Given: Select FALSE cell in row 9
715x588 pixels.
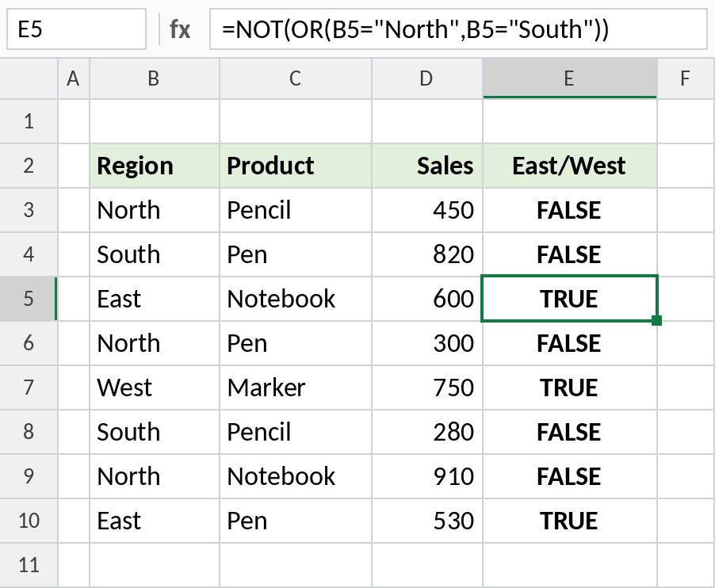Looking at the screenshot, I should coord(570,476).
